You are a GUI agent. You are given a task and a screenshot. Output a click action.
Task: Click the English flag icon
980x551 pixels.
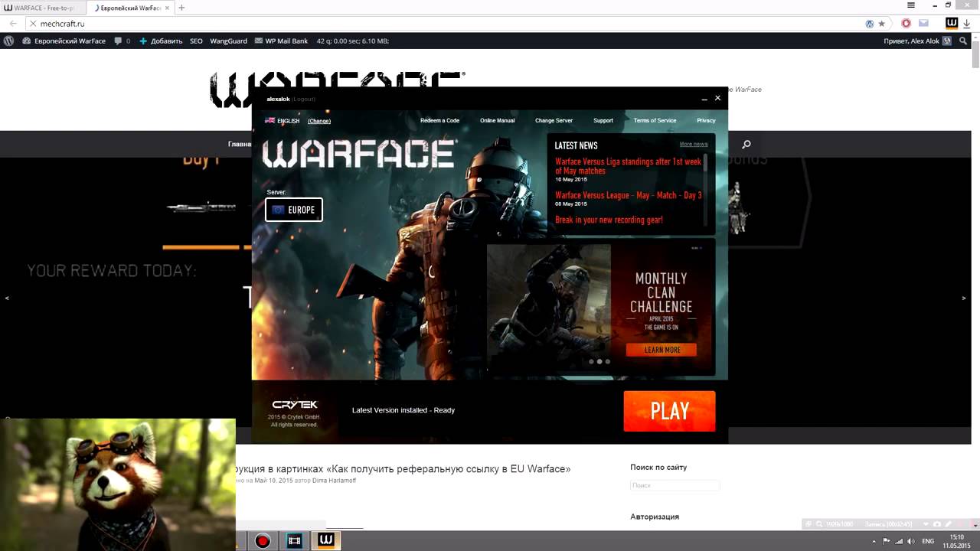pyautogui.click(x=269, y=120)
